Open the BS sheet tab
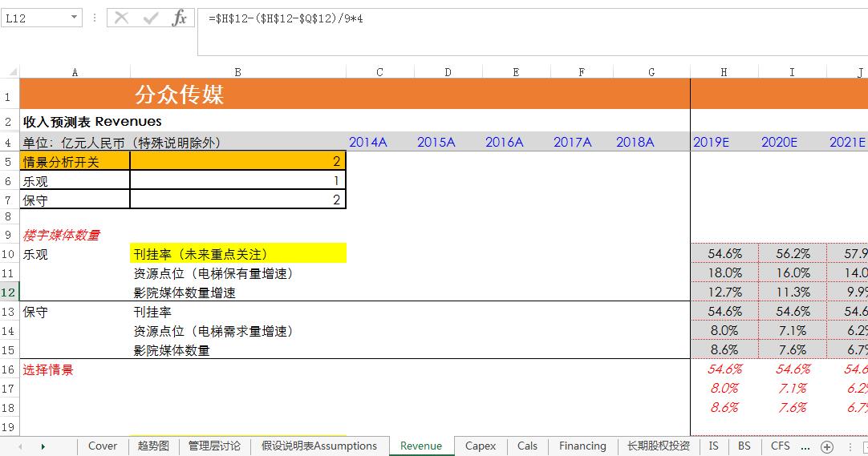 (x=744, y=446)
